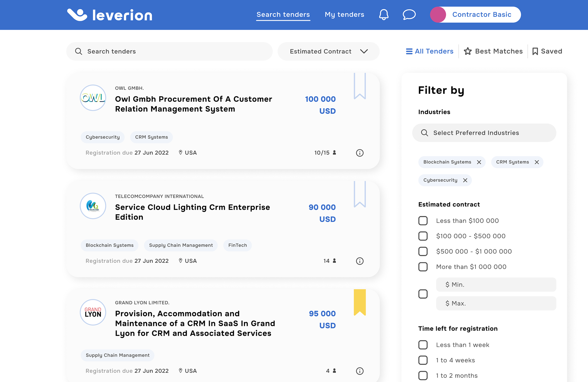Screen dimensions: 588x382
Task: Open Select Preferred Industries selector
Action: 484,133
